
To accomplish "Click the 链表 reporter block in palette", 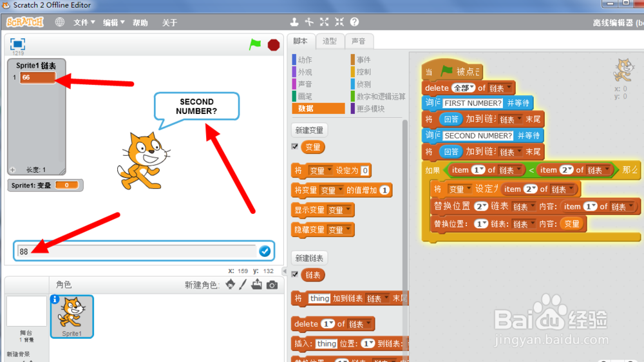I will pyautogui.click(x=313, y=275).
